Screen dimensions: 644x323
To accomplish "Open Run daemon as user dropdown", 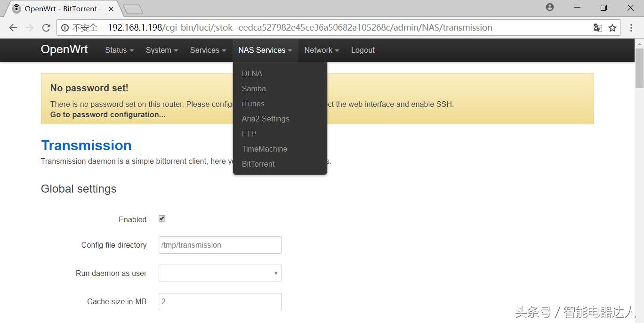I will 220,273.
